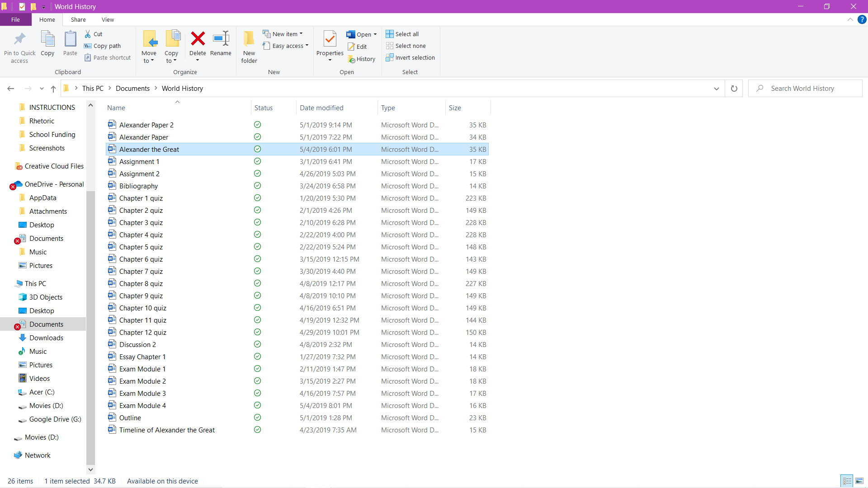This screenshot has height=488, width=868.
Task: Open the File menu
Action: 15,19
